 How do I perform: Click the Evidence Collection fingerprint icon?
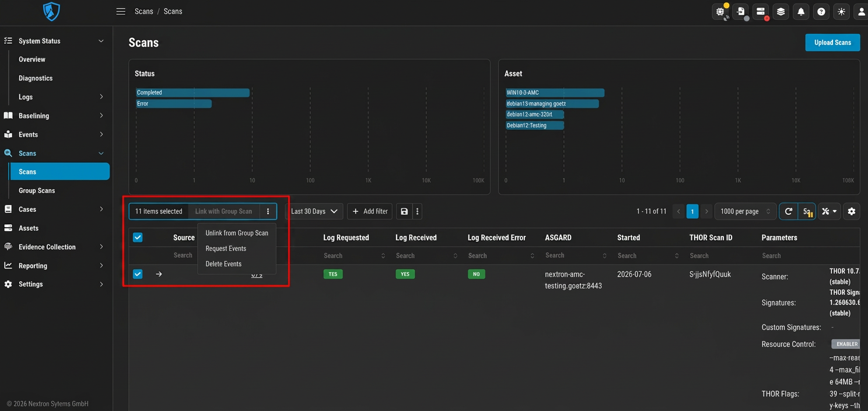(8, 246)
